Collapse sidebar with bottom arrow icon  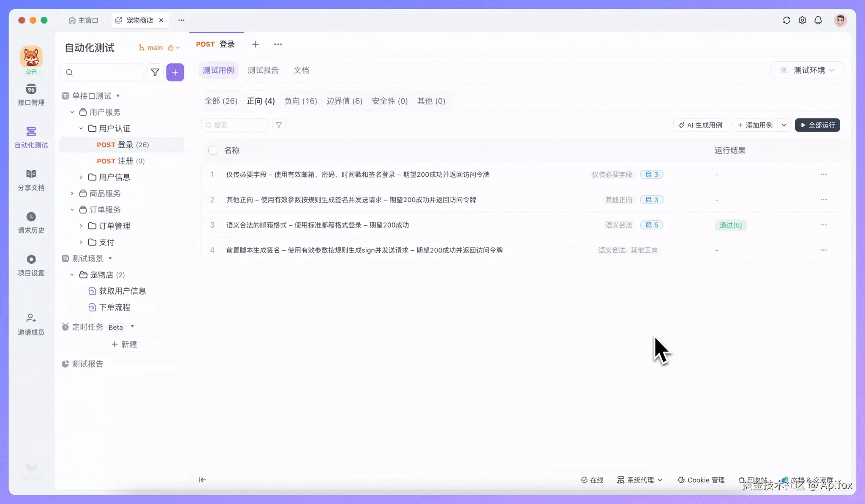tap(203, 480)
